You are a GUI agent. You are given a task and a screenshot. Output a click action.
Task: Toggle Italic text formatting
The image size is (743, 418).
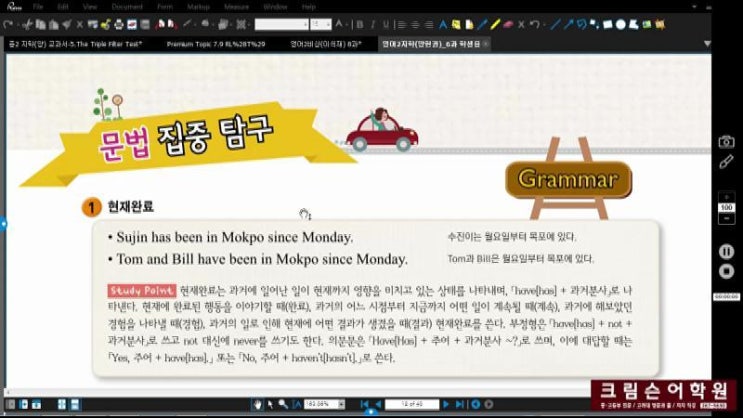[373, 24]
